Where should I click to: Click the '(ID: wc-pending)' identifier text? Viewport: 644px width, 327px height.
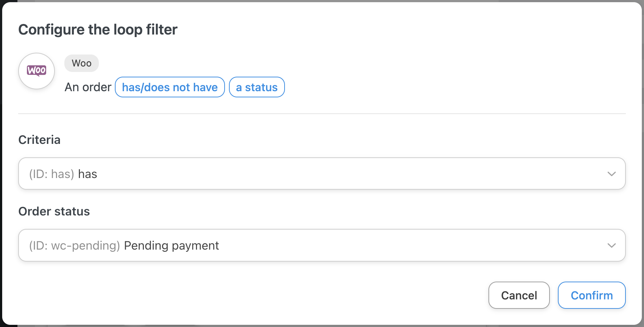pyautogui.click(x=75, y=246)
